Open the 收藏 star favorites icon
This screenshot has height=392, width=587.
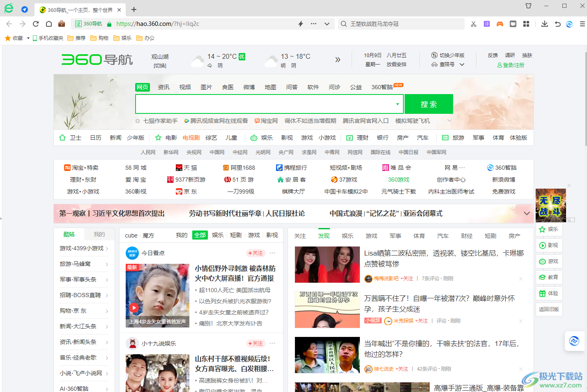coord(7,38)
